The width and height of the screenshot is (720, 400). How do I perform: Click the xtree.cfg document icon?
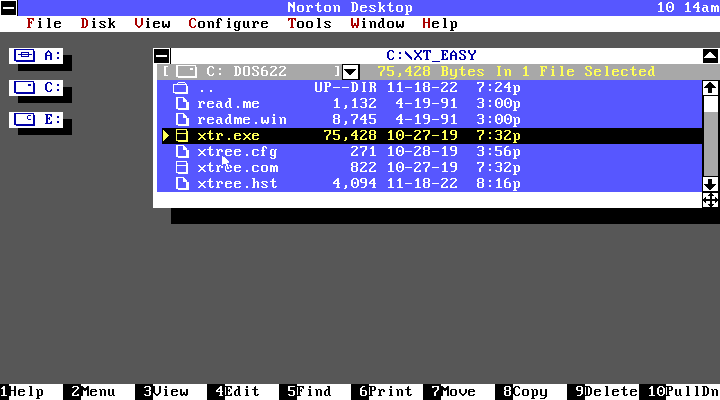[182, 152]
